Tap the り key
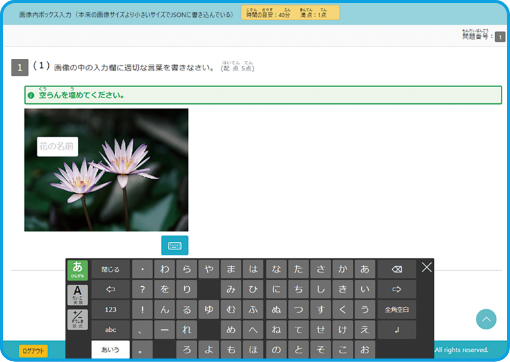510x362 pixels. pos(186,289)
